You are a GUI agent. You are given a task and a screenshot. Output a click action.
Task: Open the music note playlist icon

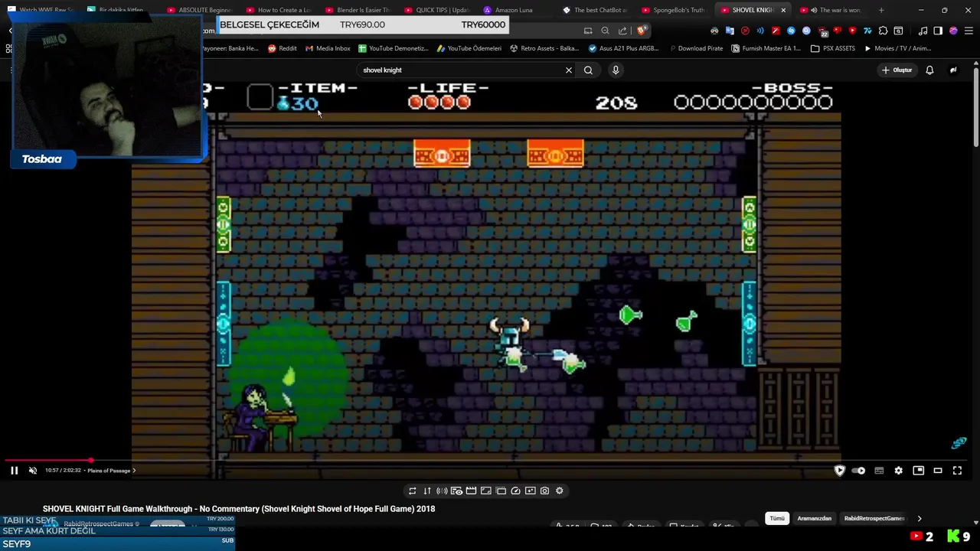923,31
